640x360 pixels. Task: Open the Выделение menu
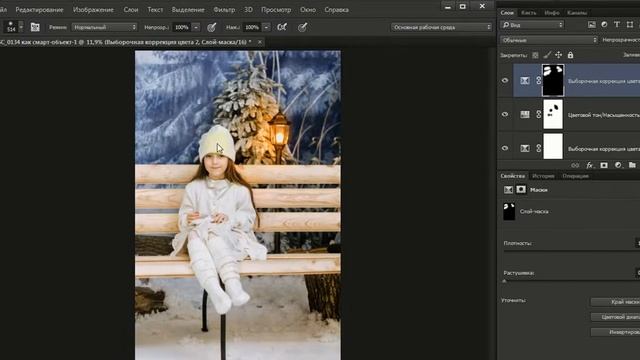click(188, 9)
